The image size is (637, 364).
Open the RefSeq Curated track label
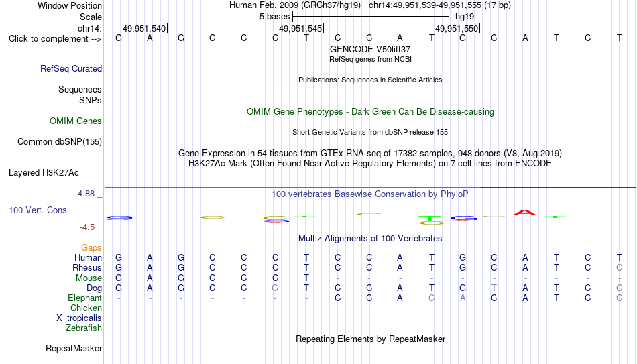pyautogui.click(x=70, y=68)
